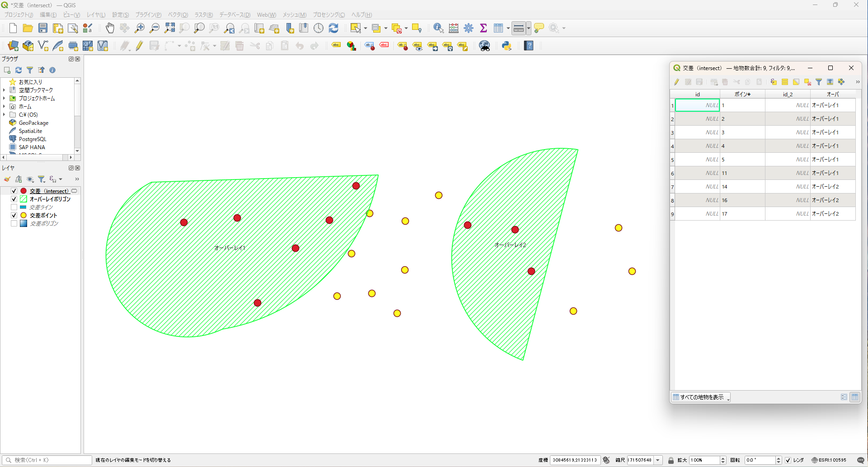Open the ベクタ menu

(x=178, y=15)
